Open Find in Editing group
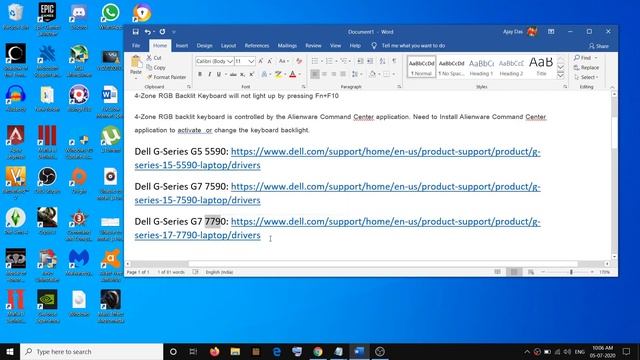Viewport: 640px width, 360px height. tap(583, 58)
